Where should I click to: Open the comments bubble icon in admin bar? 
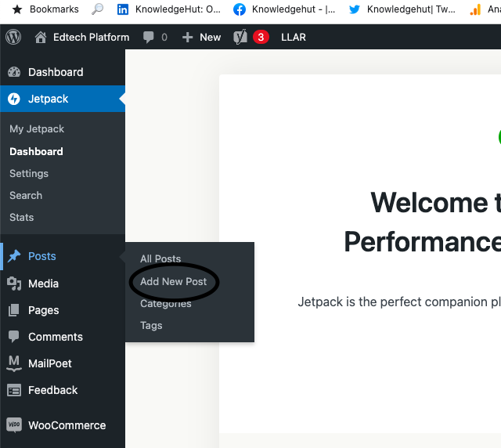(148, 38)
